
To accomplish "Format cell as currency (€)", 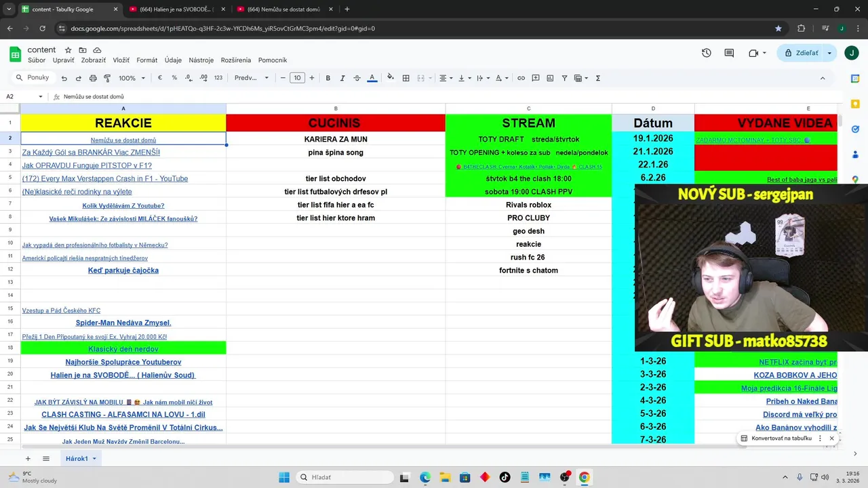I will click(x=160, y=78).
